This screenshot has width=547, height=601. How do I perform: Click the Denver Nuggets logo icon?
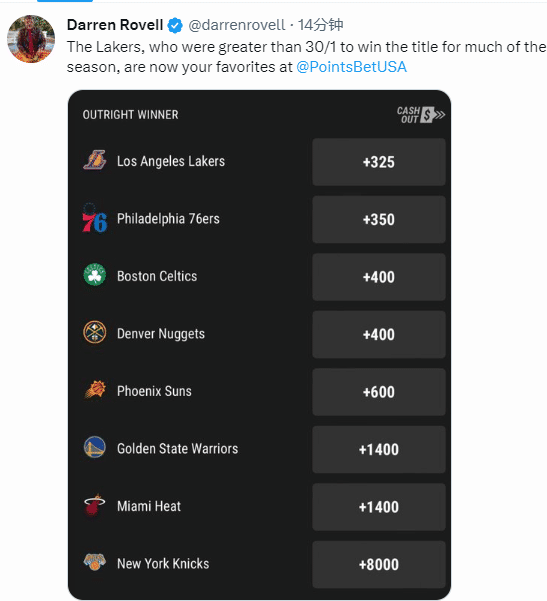tap(95, 332)
